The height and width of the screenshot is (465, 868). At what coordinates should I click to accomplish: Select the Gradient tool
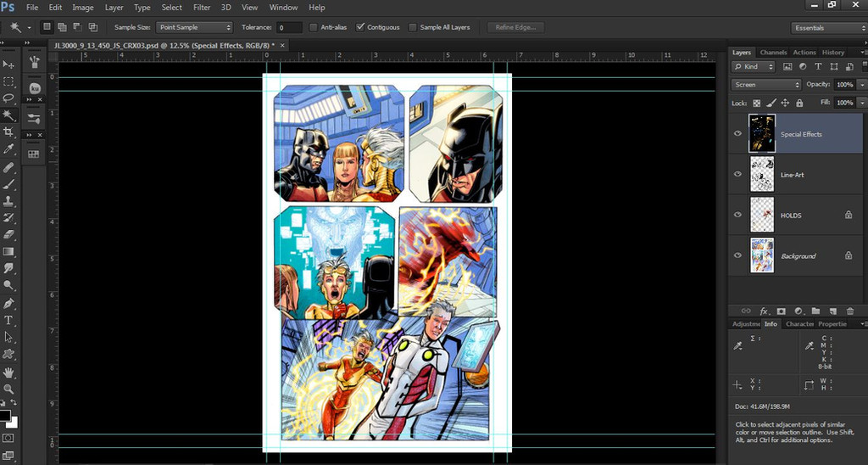(8, 252)
